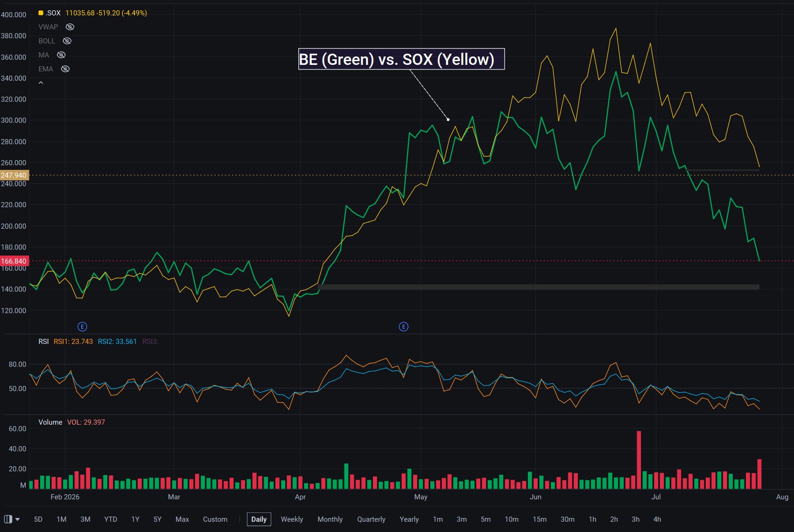
Task: Click the RSI2: 33.561 value
Action: point(117,342)
